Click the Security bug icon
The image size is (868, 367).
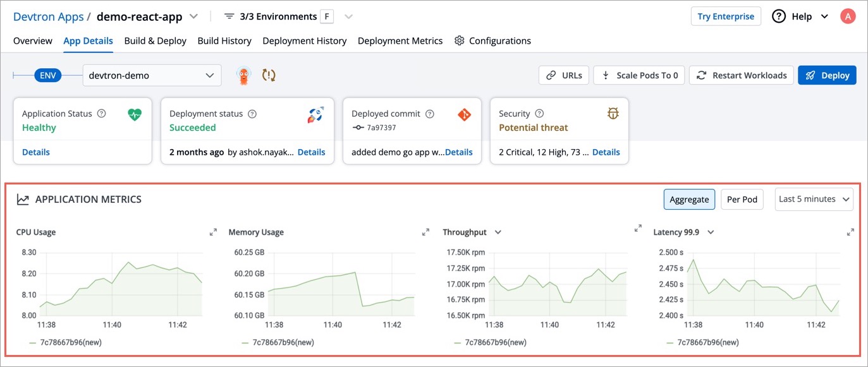613,114
